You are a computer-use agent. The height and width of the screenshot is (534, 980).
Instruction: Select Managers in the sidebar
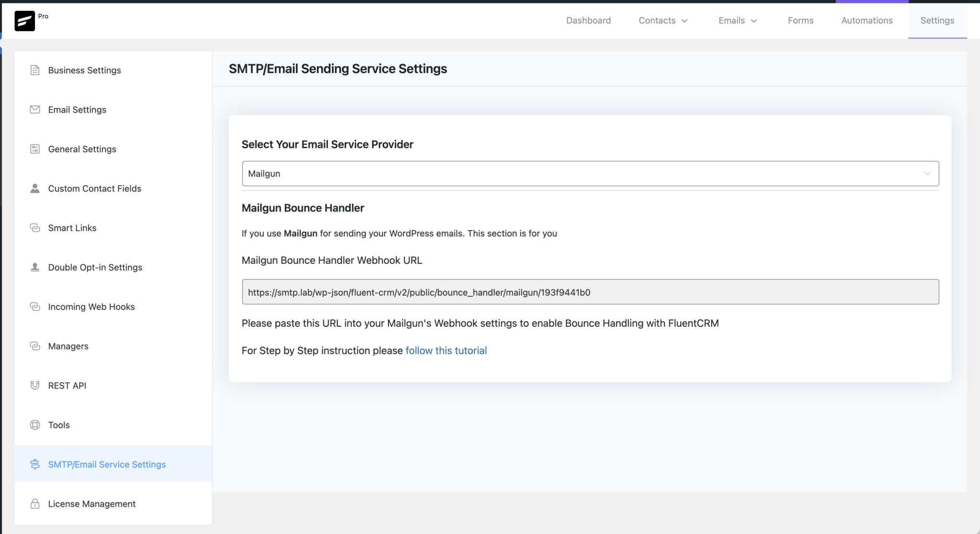click(113, 346)
